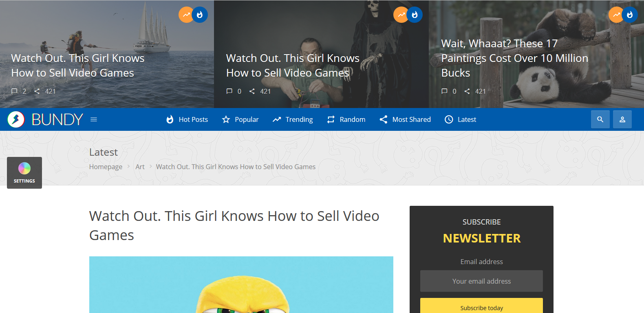Expand the hamburger menu beside Bundy logo

[94, 119]
